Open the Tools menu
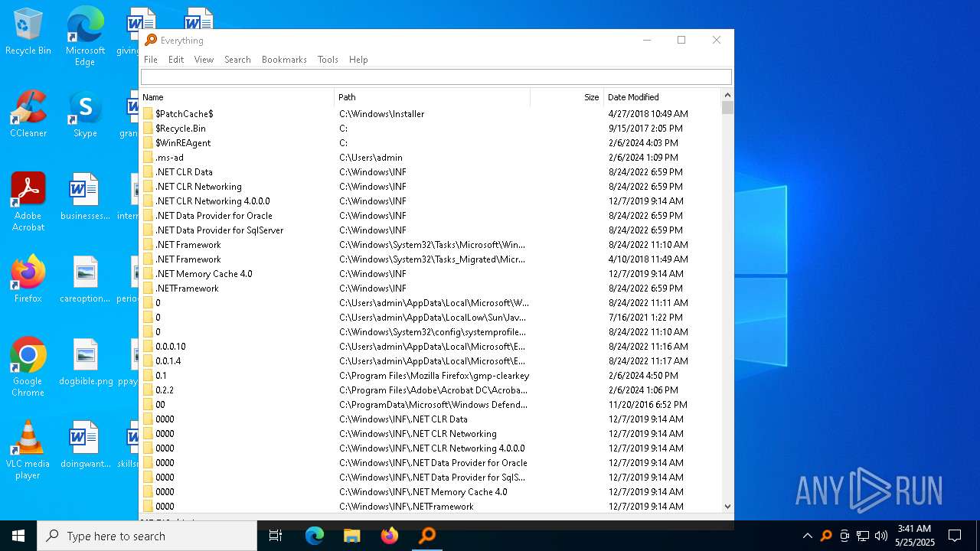The height and width of the screenshot is (551, 980). 328,60
